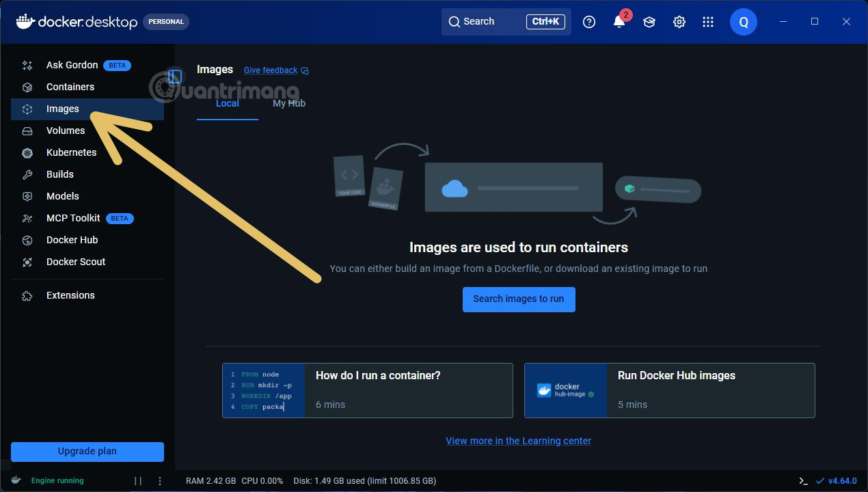Open Run Docker Hub images card
Screen dimensions: 868x492
(670, 390)
